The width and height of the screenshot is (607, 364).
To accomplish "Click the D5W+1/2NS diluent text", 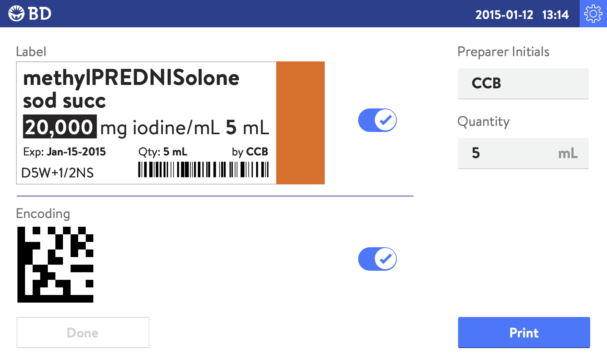I will pyautogui.click(x=57, y=173).
